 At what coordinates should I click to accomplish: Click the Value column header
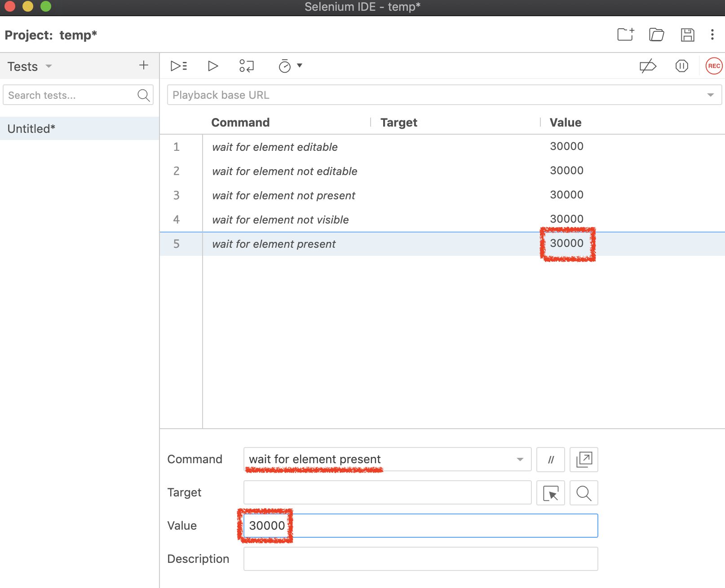coord(566,123)
